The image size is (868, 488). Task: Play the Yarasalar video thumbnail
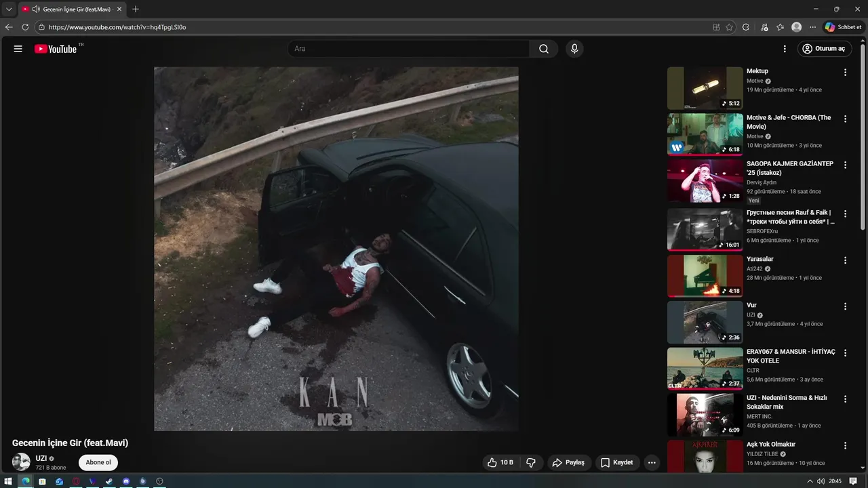705,276
